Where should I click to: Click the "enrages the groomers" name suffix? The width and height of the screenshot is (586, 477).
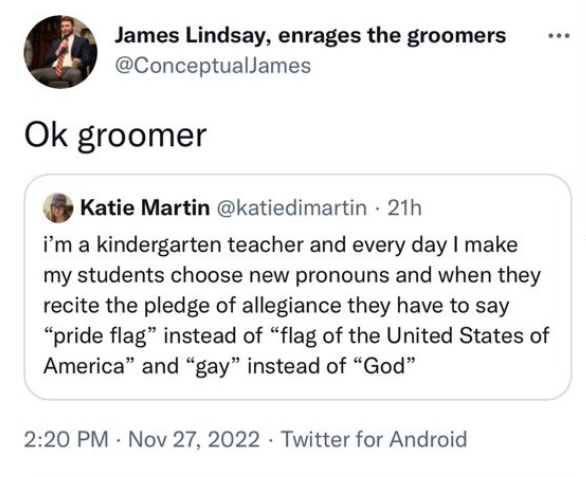(x=392, y=36)
